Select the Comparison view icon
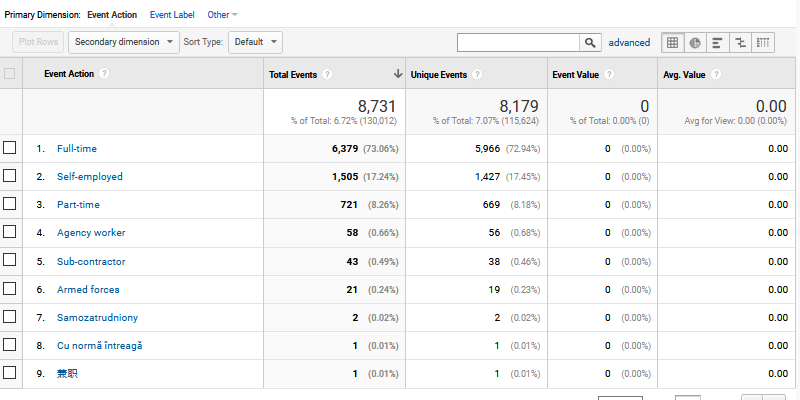Screen dimensions: 800x400 (741, 42)
